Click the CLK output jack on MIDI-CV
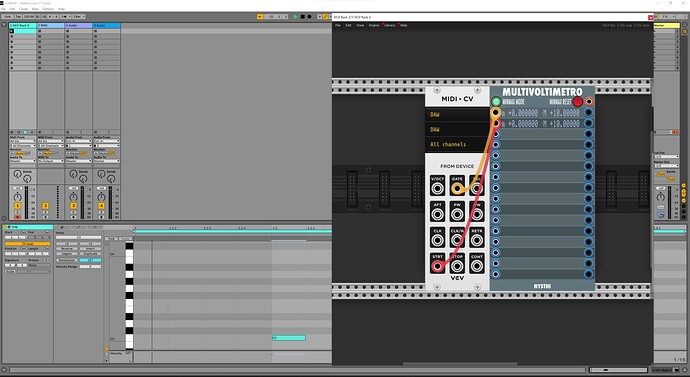 click(x=437, y=240)
